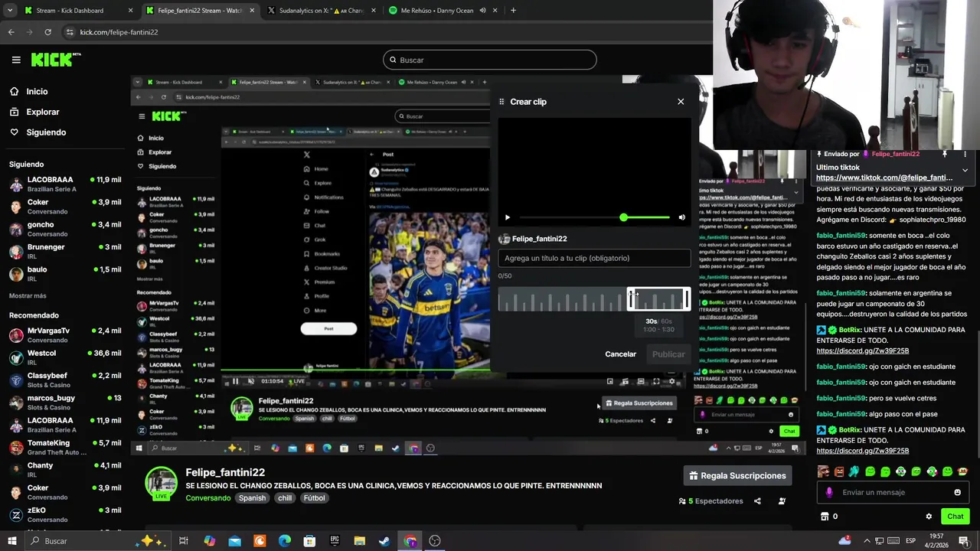Viewport: 980px width, 551px height.
Task: Click the KICK logo in the header
Action: [x=55, y=60]
